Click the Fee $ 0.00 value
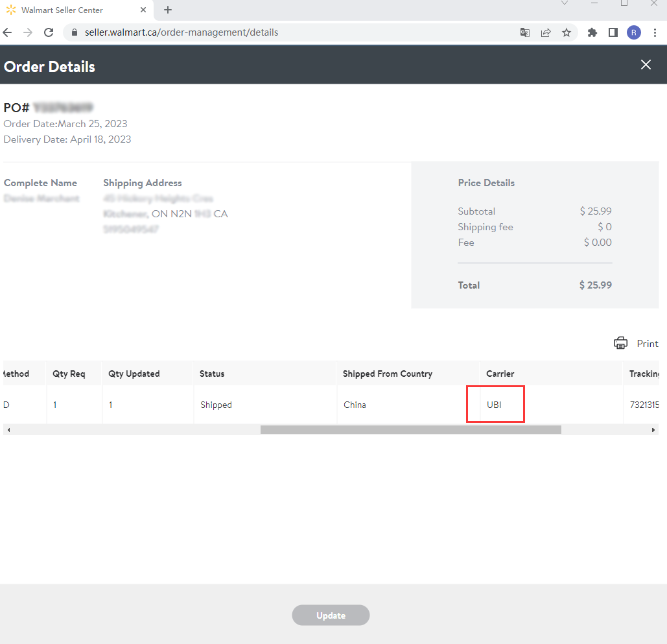This screenshot has height=644, width=667. pos(598,243)
